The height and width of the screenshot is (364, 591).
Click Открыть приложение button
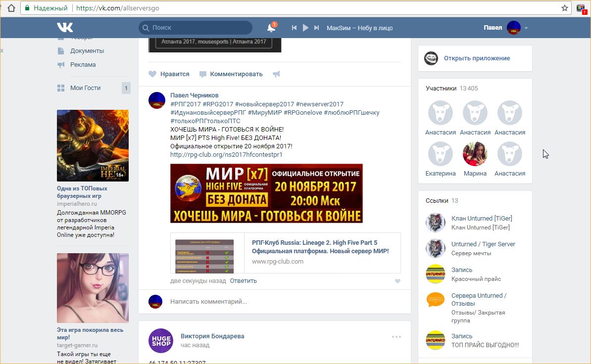point(476,58)
